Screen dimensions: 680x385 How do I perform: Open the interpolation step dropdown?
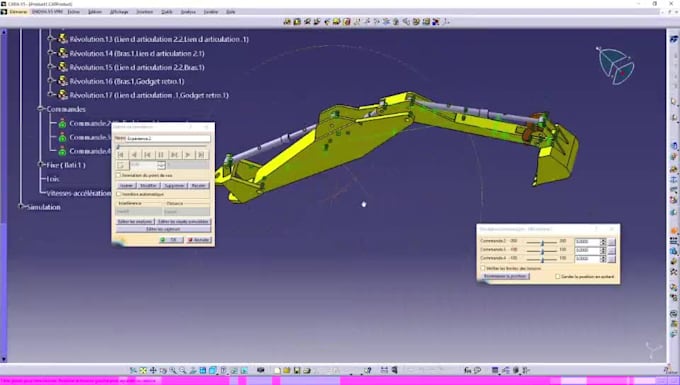(x=161, y=166)
